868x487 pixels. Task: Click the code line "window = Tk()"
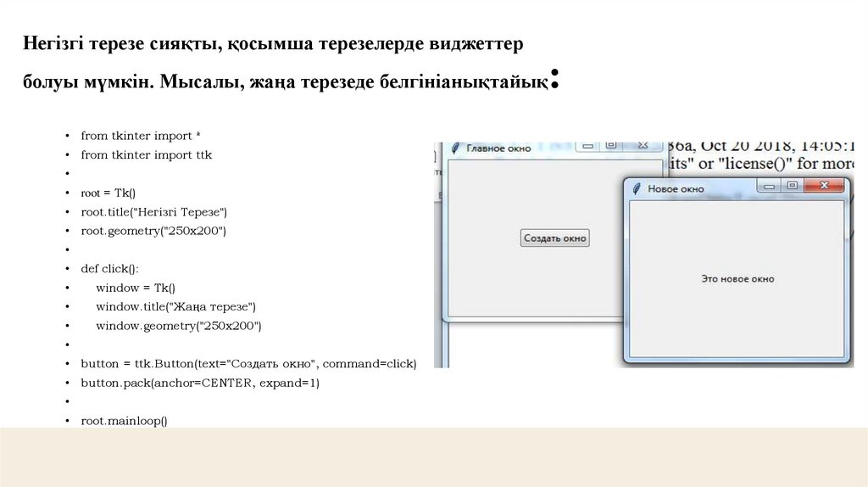[136, 288]
